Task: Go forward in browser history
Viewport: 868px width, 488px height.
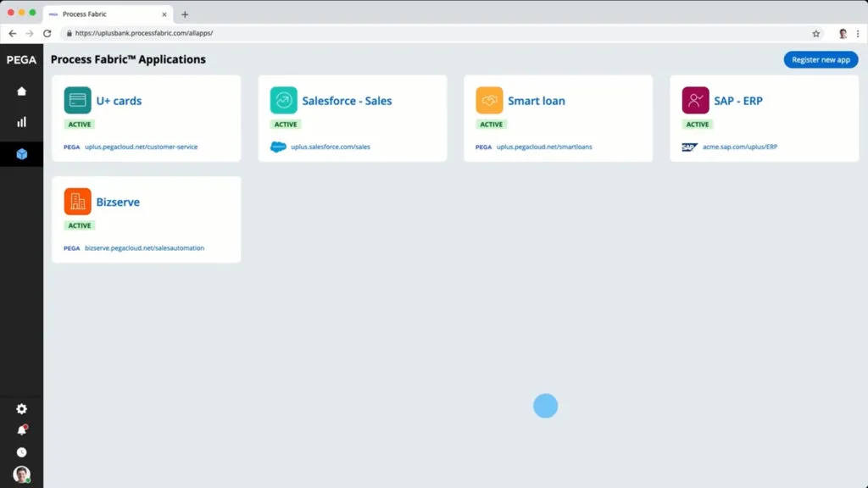Action: click(x=30, y=33)
